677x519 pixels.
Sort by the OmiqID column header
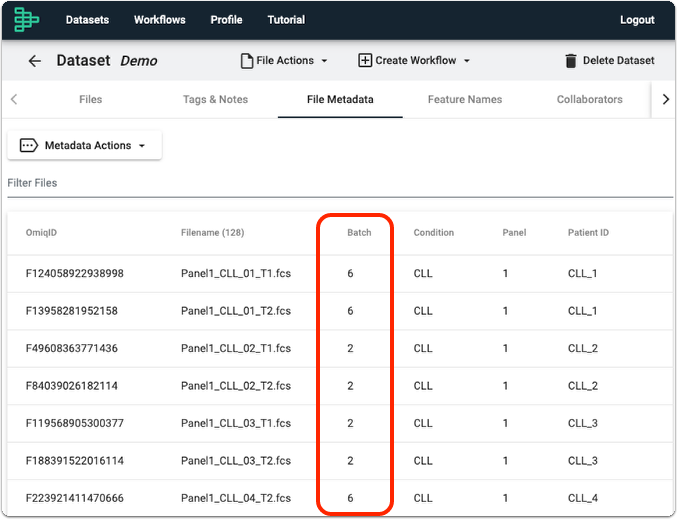click(x=41, y=233)
